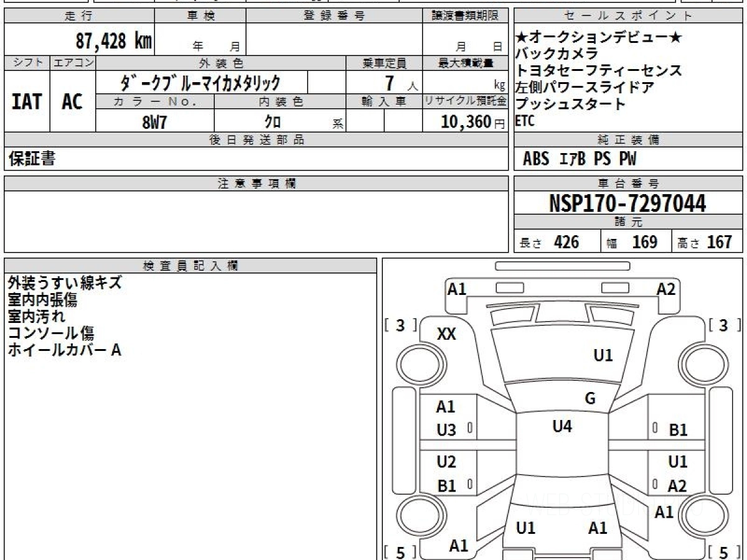Screen dimensions: 747x560
Task: Select the U2 door damage mark
Action: click(x=446, y=462)
